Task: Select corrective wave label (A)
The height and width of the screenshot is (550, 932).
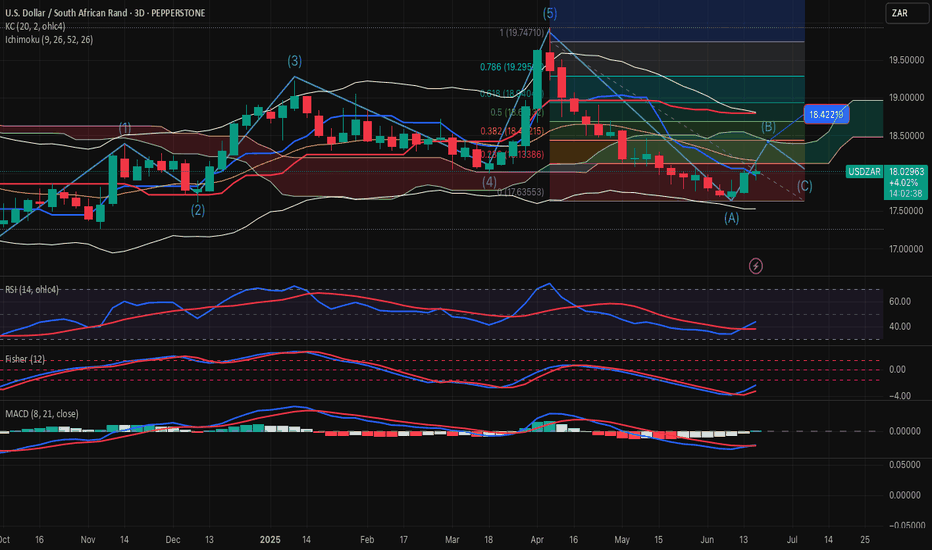Action: pos(732,218)
